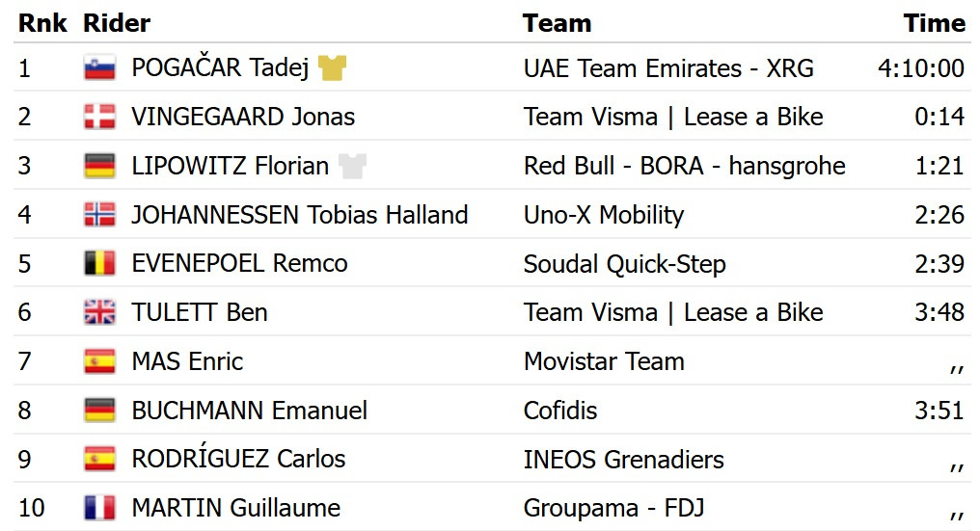The image size is (980, 531).
Task: Click the French flag beside Martin Guillaume
Action: (99, 508)
